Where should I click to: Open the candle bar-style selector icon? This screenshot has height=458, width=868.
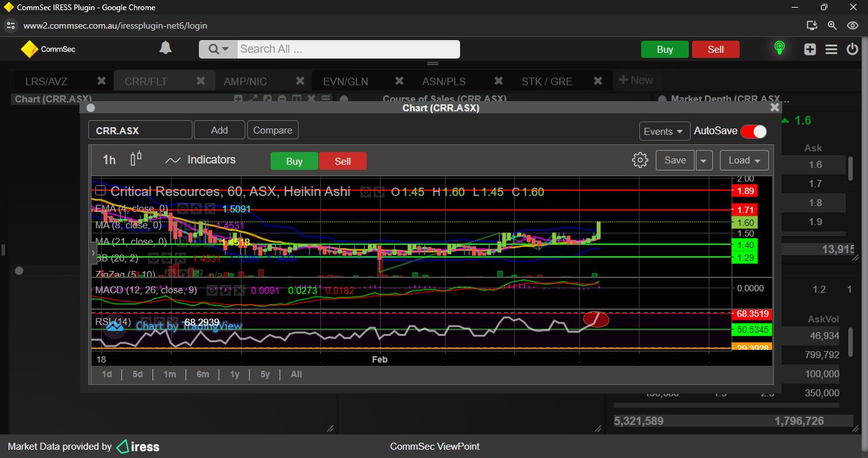(136, 159)
